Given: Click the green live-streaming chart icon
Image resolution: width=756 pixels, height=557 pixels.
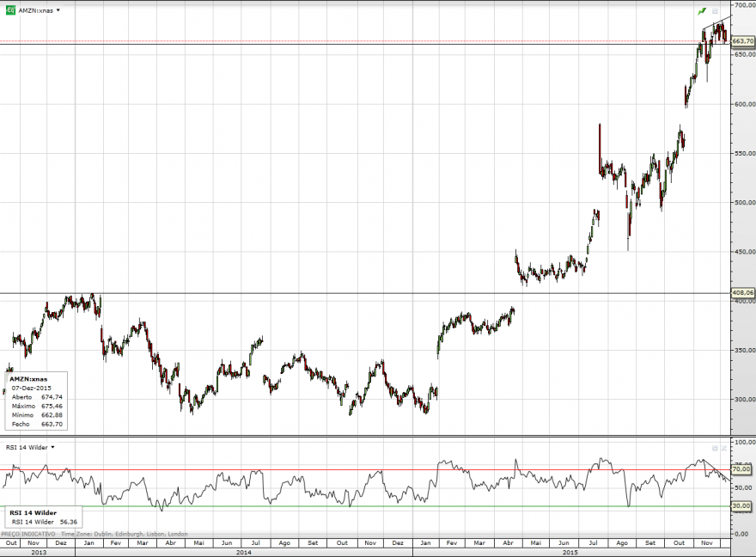Looking at the screenshot, I should tap(702, 11).
